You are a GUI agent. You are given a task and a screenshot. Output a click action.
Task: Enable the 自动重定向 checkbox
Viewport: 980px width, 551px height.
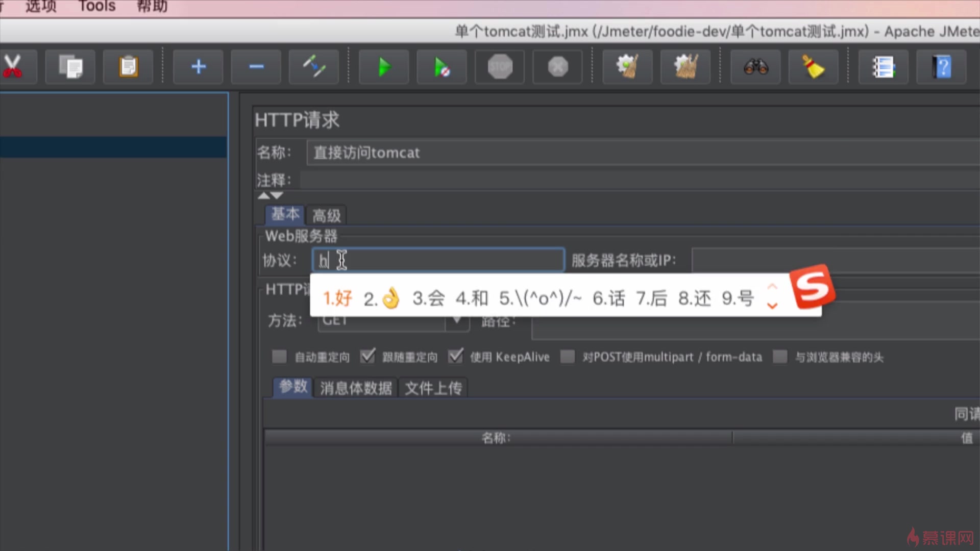coord(279,357)
